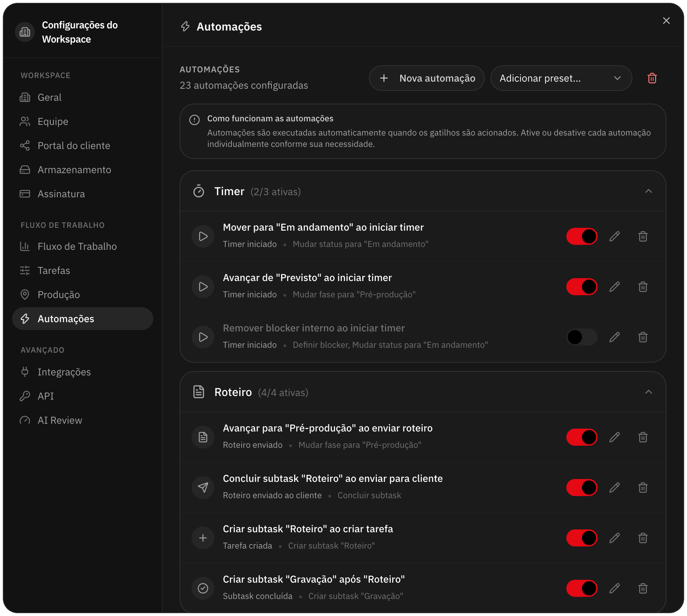Click the paper plane icon of 'Concluir subtask "Roteiro"'

click(203, 488)
